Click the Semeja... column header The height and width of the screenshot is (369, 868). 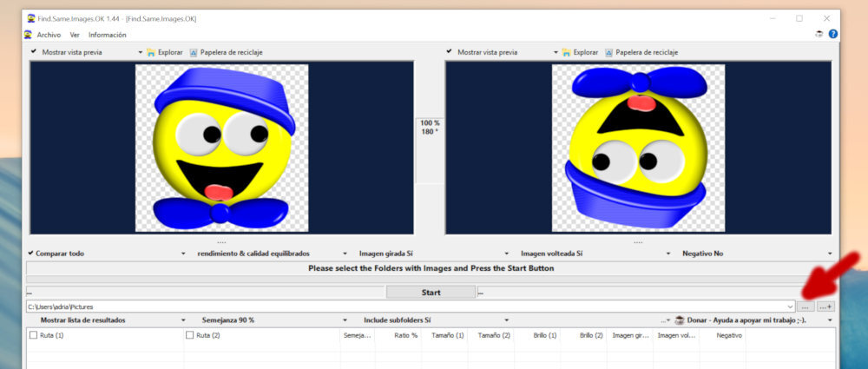(357, 335)
